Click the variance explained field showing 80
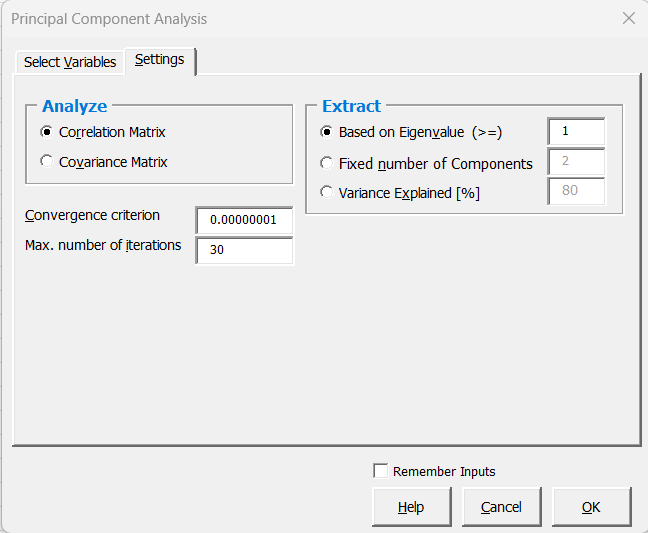 pos(576,191)
